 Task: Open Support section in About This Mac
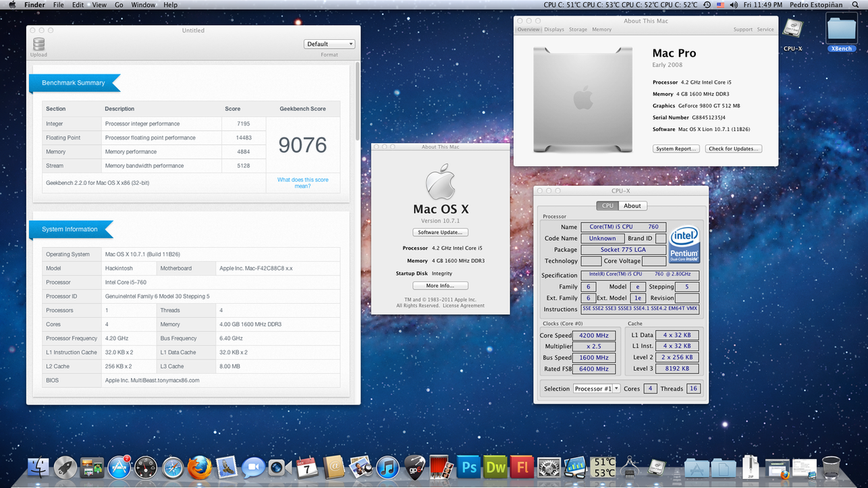[742, 30]
